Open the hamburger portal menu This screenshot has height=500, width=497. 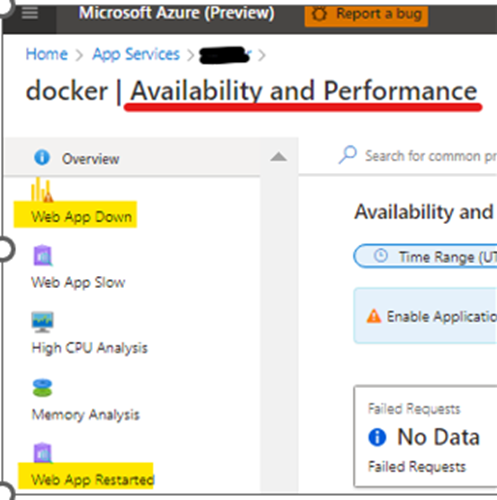pyautogui.click(x=30, y=13)
